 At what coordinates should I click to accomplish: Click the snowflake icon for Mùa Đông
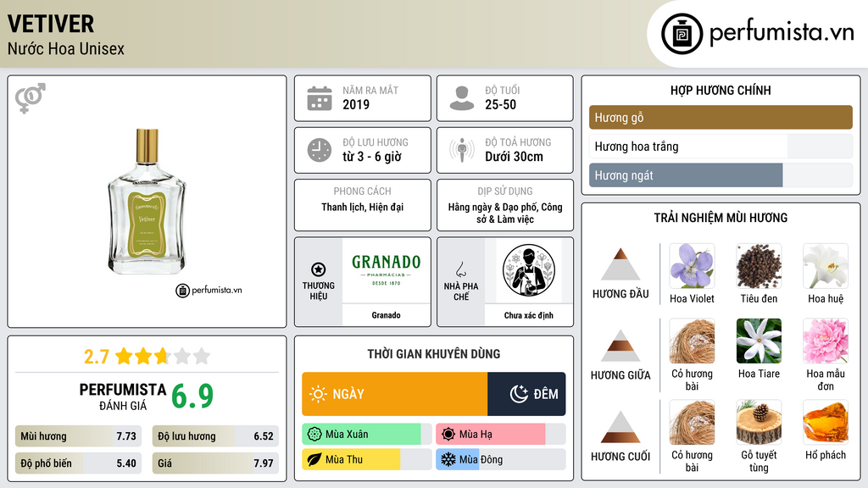pos(448,459)
